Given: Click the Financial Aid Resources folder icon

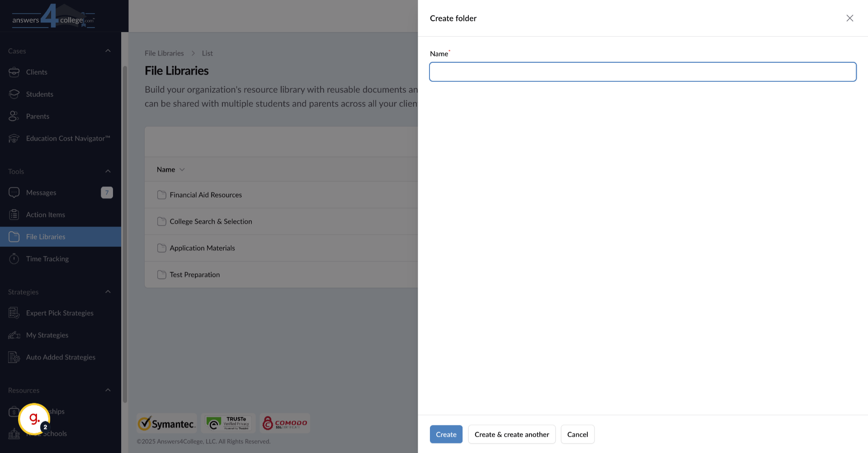Looking at the screenshot, I should click(161, 195).
